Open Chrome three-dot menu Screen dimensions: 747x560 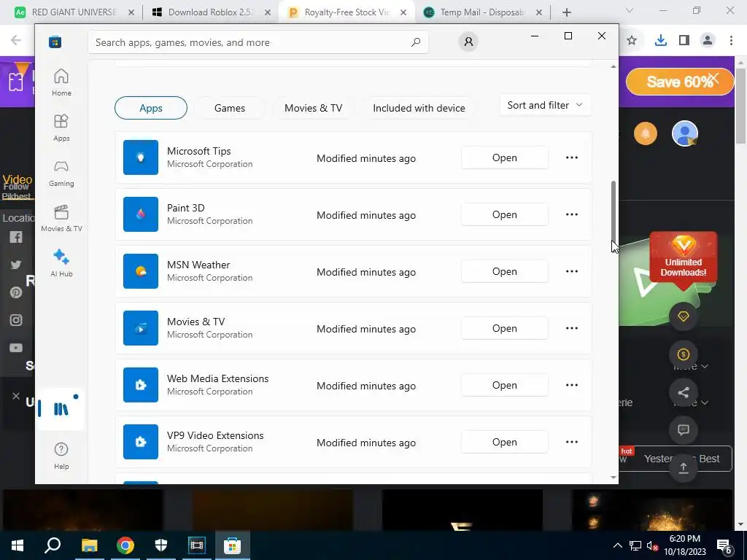point(731,41)
